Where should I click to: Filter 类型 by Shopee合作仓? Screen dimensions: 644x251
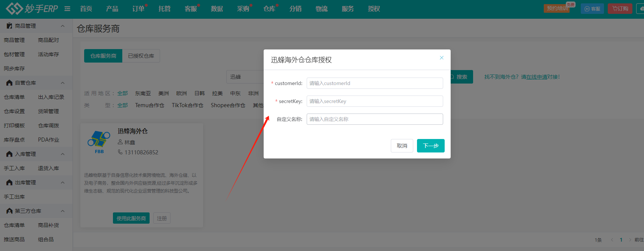[228, 105]
